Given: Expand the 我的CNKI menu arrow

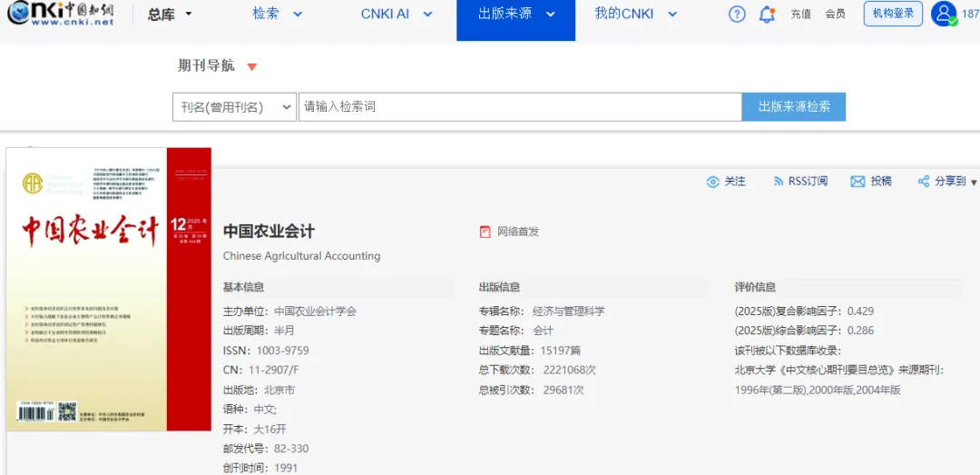Looking at the screenshot, I should pos(671,14).
